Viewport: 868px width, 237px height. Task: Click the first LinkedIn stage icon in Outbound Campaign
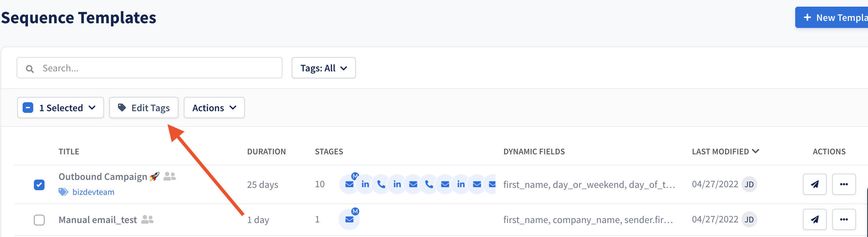tap(365, 184)
